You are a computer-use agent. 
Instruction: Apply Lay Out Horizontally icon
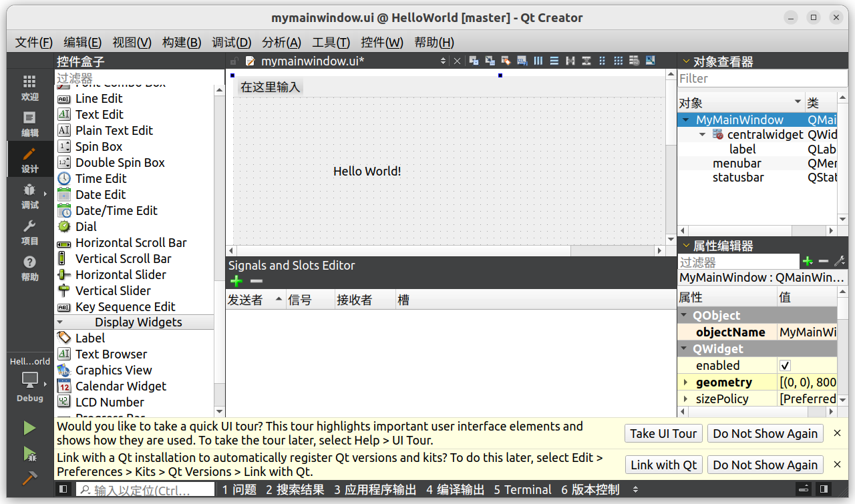pos(538,61)
